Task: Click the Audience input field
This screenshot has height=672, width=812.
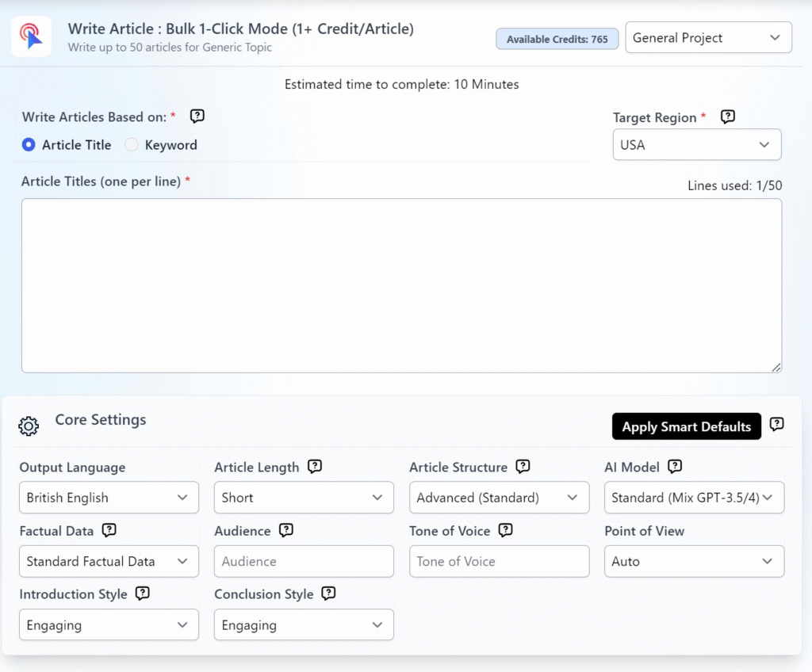Action: (x=304, y=561)
